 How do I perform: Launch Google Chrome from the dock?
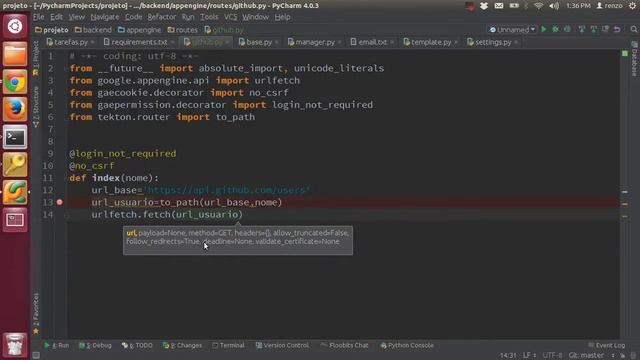point(15,82)
